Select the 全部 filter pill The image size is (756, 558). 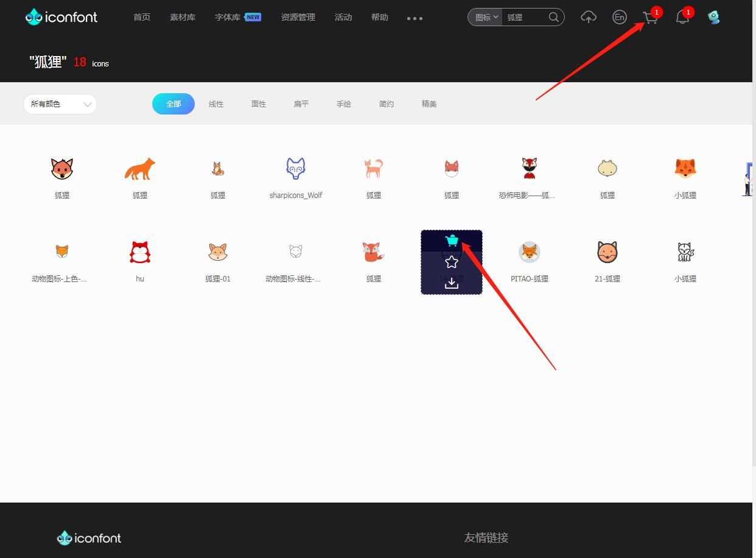173,104
